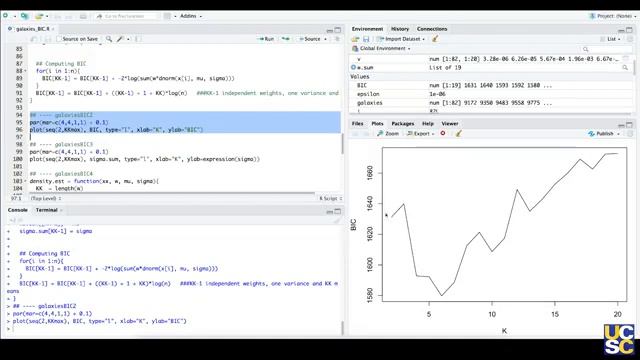Click the refresh icon next to Publish
The width and height of the screenshot is (640, 360).
pos(630,133)
